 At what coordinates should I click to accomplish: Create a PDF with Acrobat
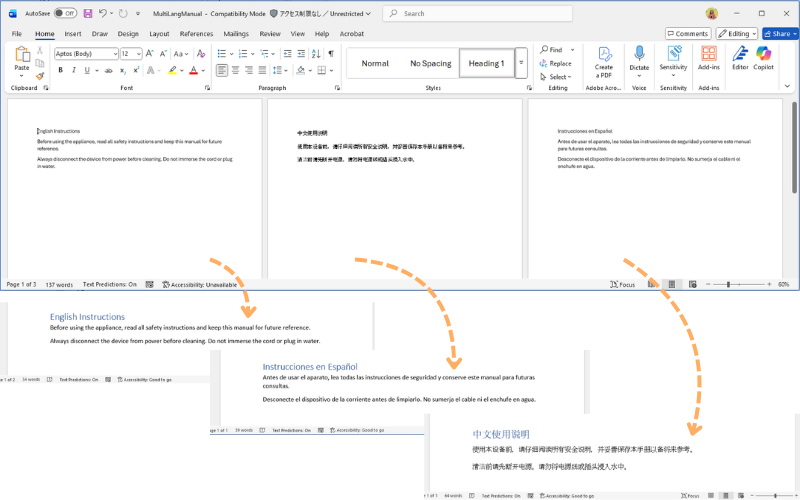[604, 62]
